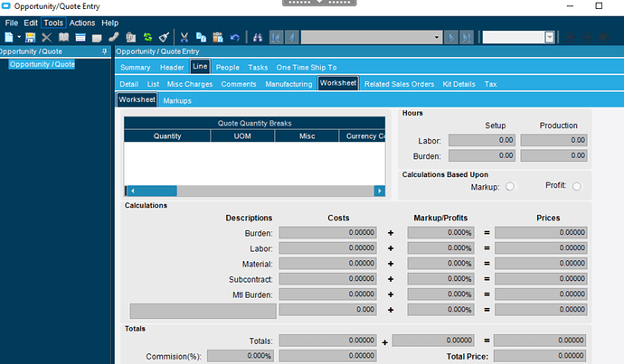Click the back arrow circle icon
Viewport: 624px width, 364px height.
[570, 37]
